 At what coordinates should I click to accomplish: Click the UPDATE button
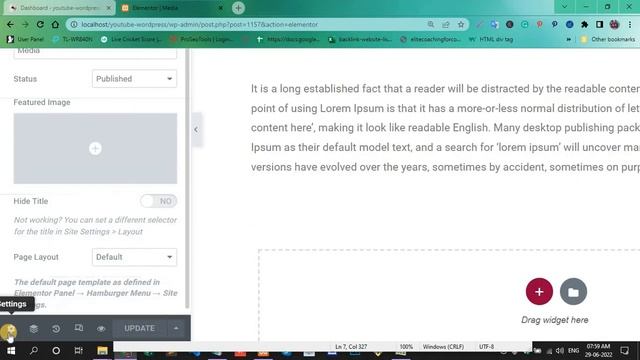[140, 328]
